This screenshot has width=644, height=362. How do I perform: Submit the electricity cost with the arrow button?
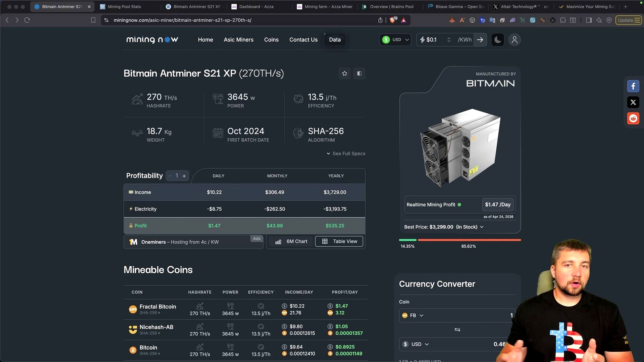[x=480, y=40]
